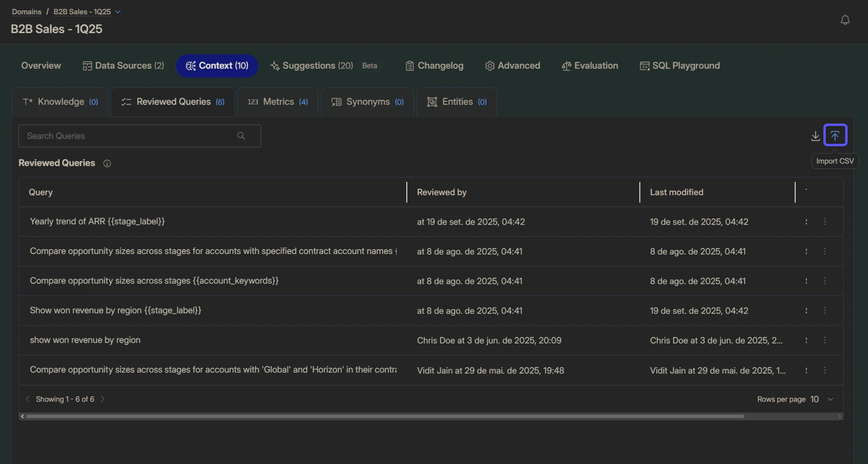The image size is (868, 464).
Task: Click the Query column header
Action: point(41,193)
